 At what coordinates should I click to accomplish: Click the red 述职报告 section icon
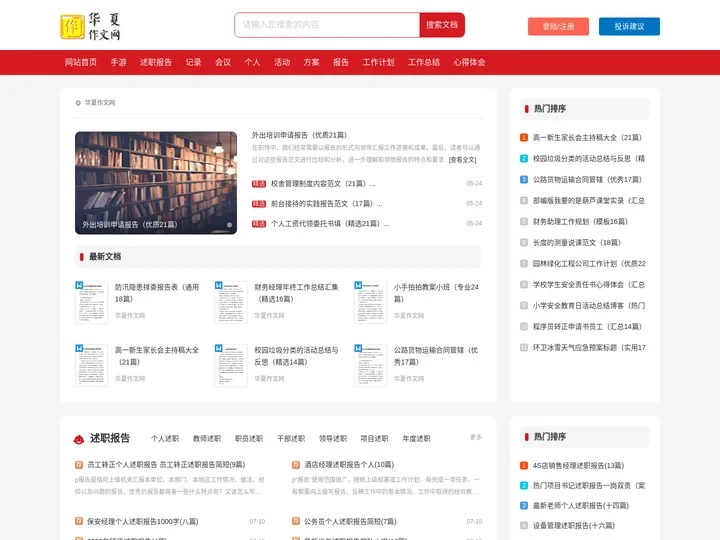click(x=79, y=439)
